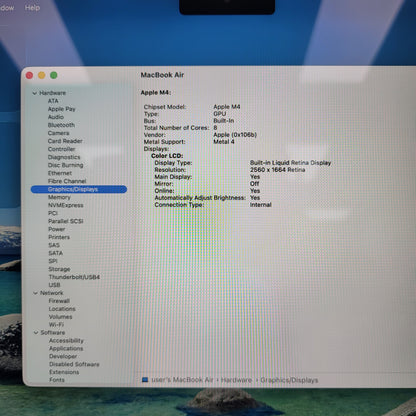Image resolution: width=416 pixels, height=416 pixels.
Task: Select Ethernet in the sidebar
Action: 60,173
